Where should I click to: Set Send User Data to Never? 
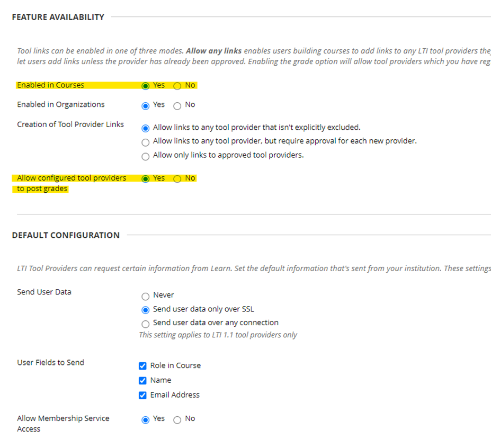click(x=146, y=297)
